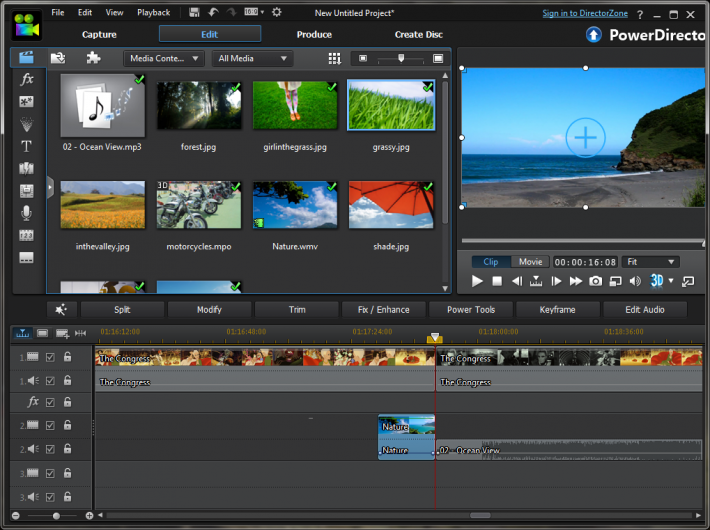Click the save project disk icon

point(194,12)
